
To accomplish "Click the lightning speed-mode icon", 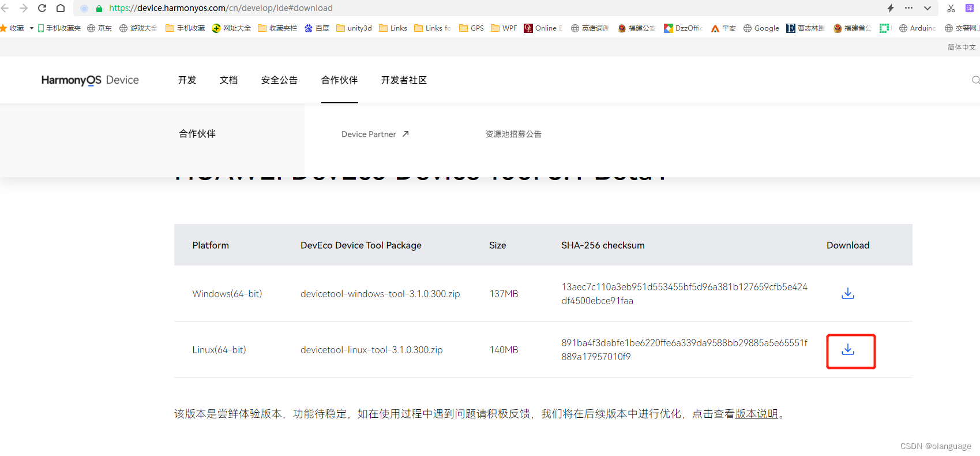I will [891, 8].
